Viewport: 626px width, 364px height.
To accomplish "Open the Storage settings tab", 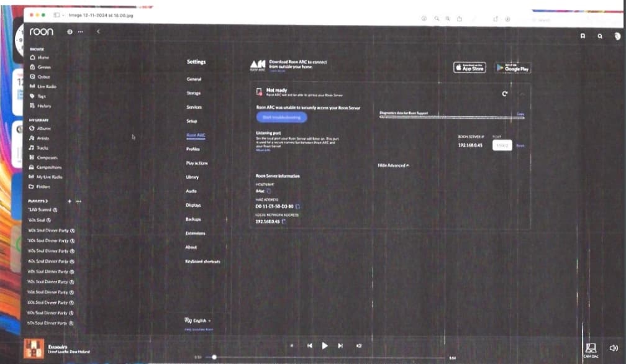I will (194, 93).
